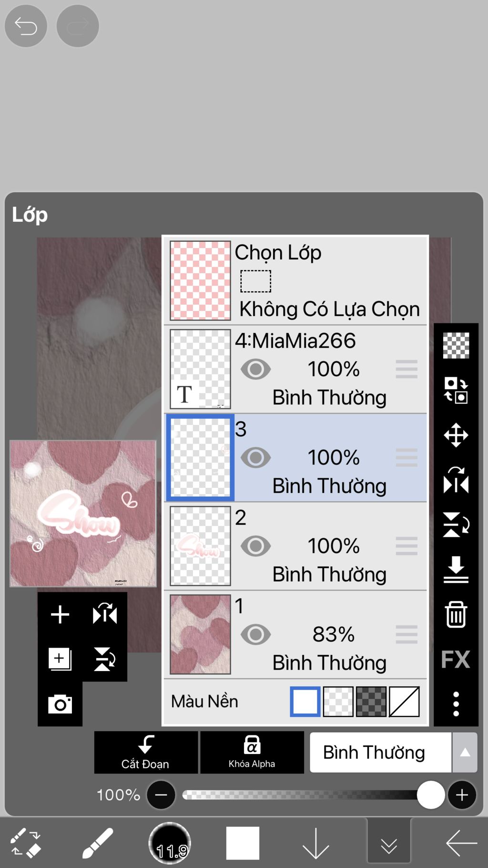Viewport: 488px width, 868px height.
Task: Collapse layer panel with double chevron
Action: pos(389,845)
